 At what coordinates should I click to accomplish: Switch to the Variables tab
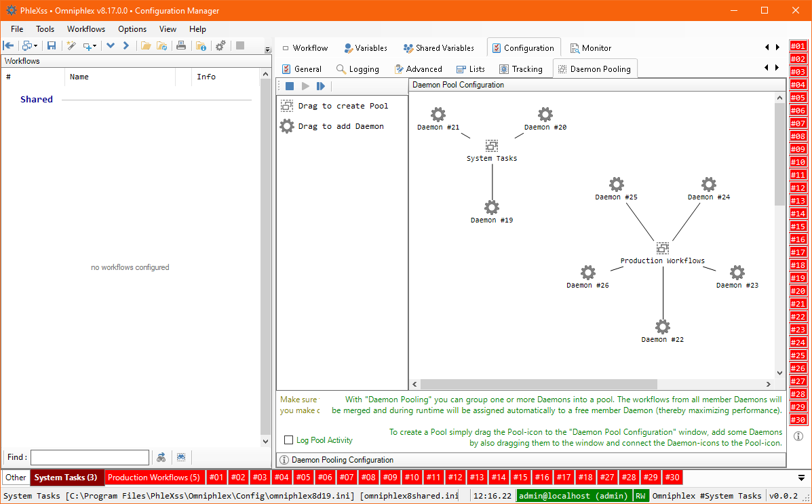click(x=366, y=47)
